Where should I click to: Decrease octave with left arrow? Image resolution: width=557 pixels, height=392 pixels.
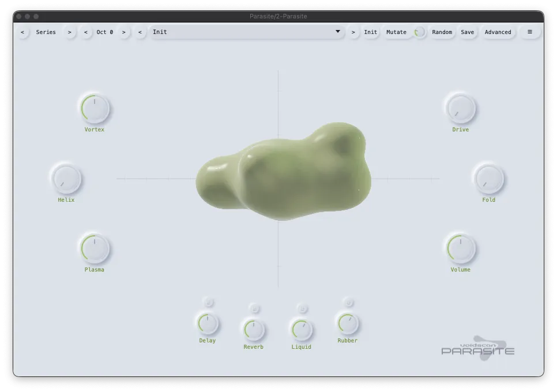[x=85, y=32]
